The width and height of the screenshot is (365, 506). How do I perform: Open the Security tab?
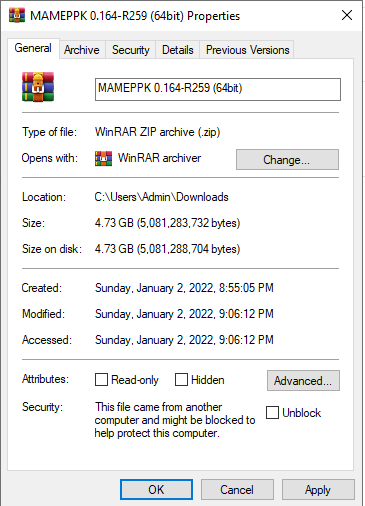pos(131,50)
